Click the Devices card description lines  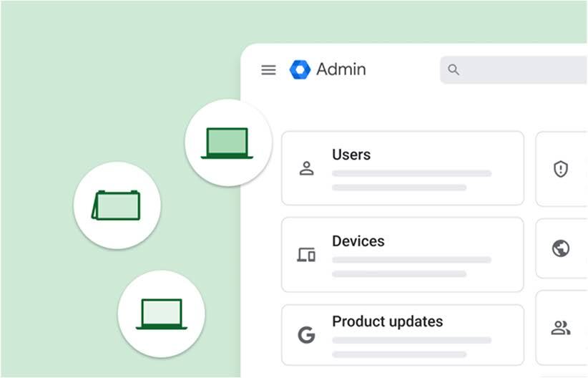[x=411, y=266]
